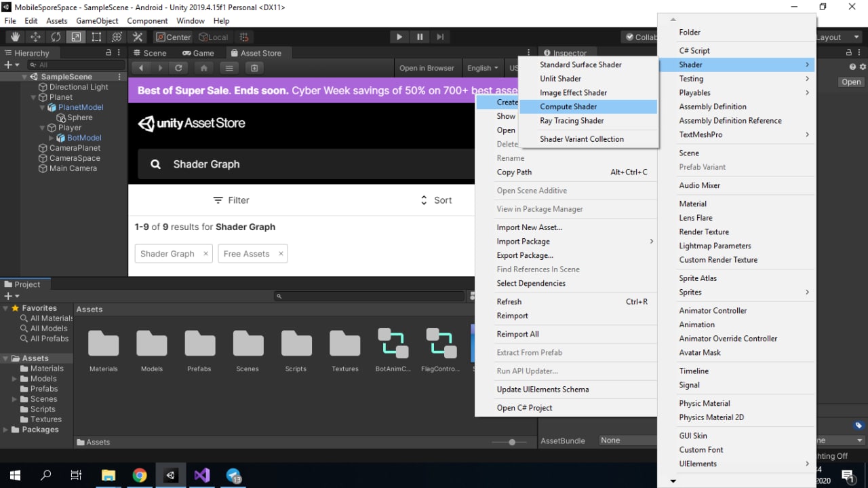
Task: Select Directional Light in Hierarchy
Action: 79,87
